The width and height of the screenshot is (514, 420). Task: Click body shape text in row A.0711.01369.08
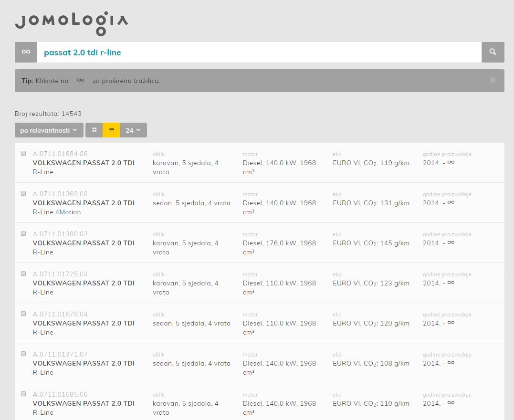(x=191, y=203)
